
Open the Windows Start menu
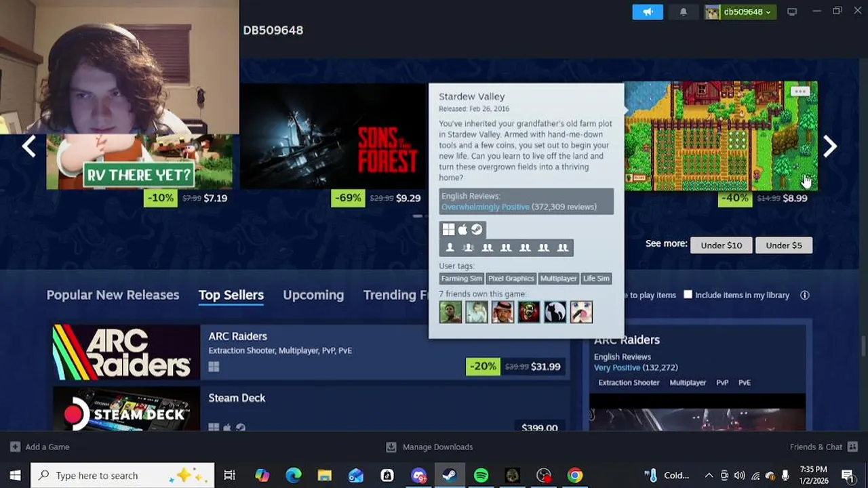tap(15, 475)
